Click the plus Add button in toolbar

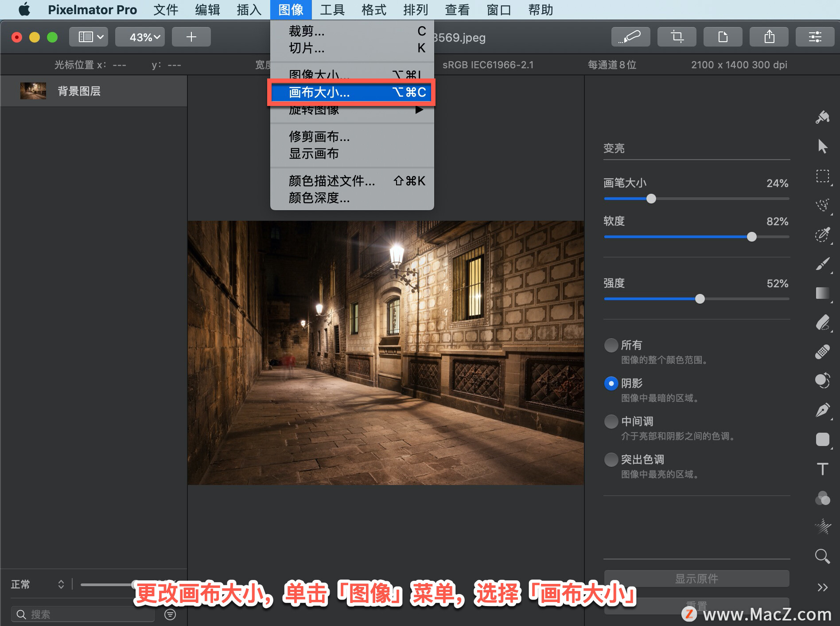pos(191,37)
